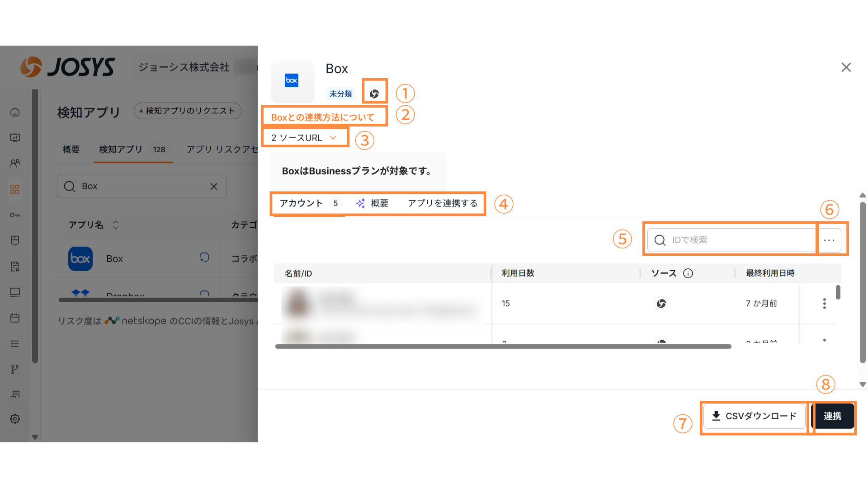Click the sidebar key icon
868x488 pixels.
(15, 215)
